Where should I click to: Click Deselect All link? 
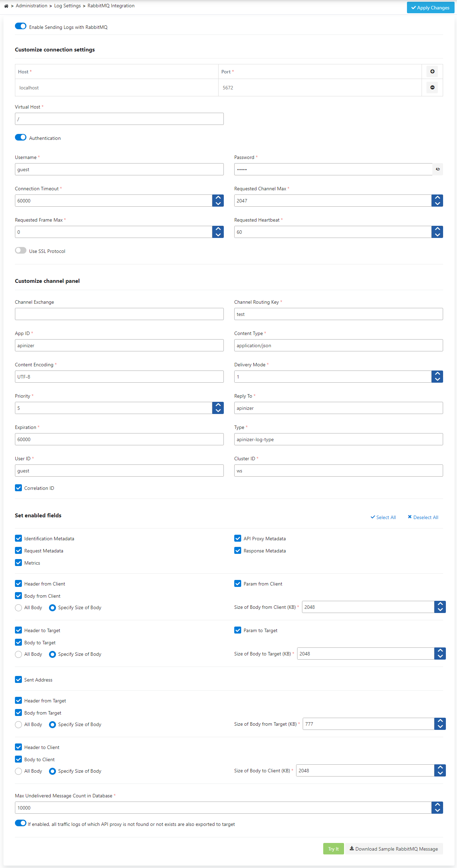423,517
